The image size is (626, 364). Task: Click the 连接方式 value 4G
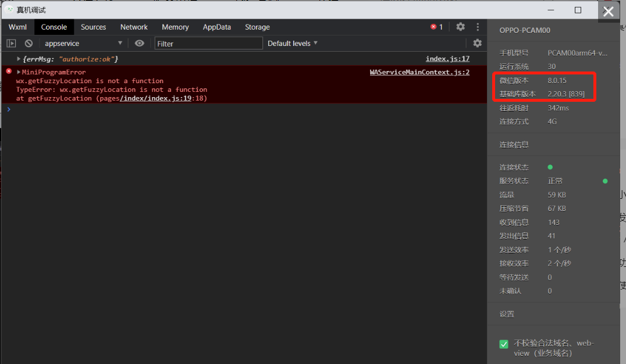coord(552,122)
